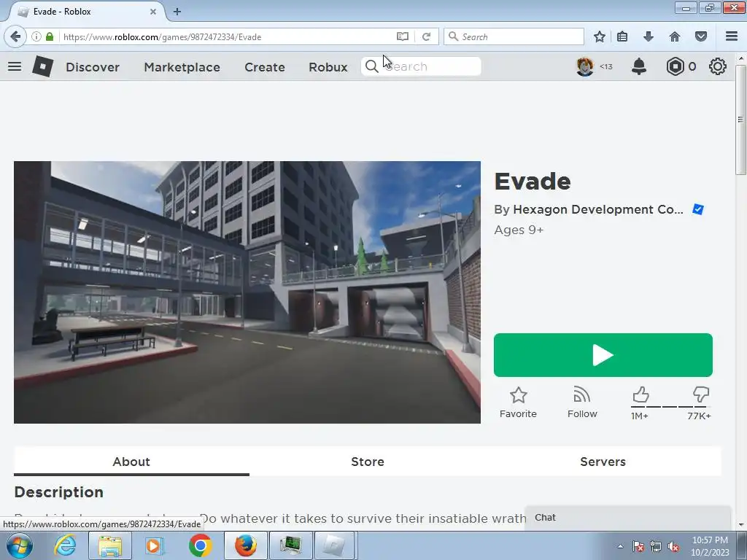Open Windows Explorer folder in taskbar
Image resolution: width=747 pixels, height=560 pixels.
click(x=110, y=545)
